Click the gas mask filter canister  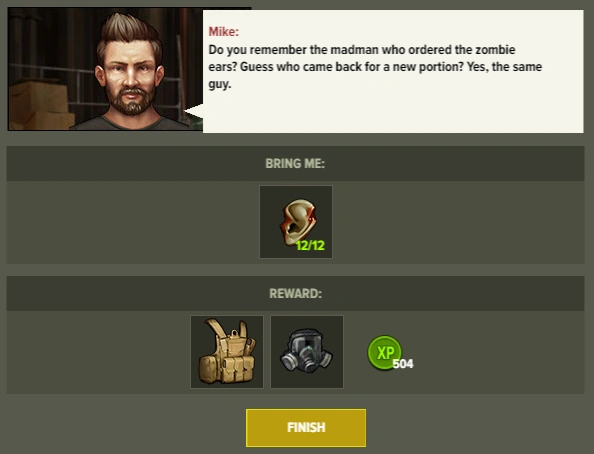(x=290, y=362)
